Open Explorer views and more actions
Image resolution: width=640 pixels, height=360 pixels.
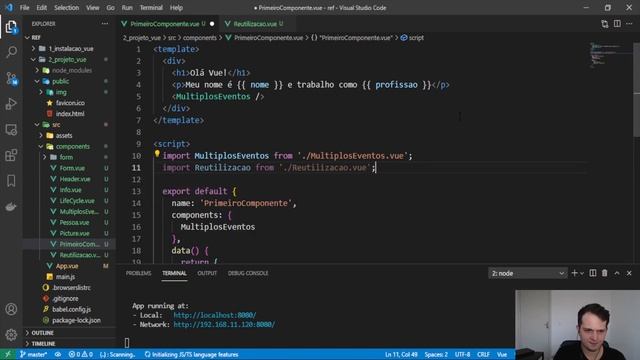[105, 24]
